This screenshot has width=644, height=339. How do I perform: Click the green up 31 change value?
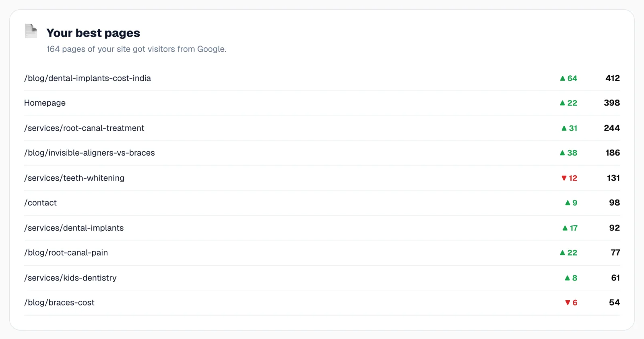tap(569, 128)
